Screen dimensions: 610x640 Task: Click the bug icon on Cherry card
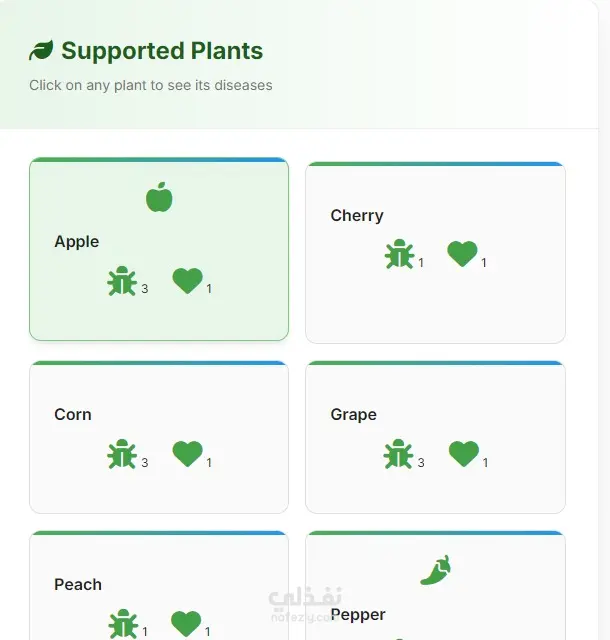[399, 254]
